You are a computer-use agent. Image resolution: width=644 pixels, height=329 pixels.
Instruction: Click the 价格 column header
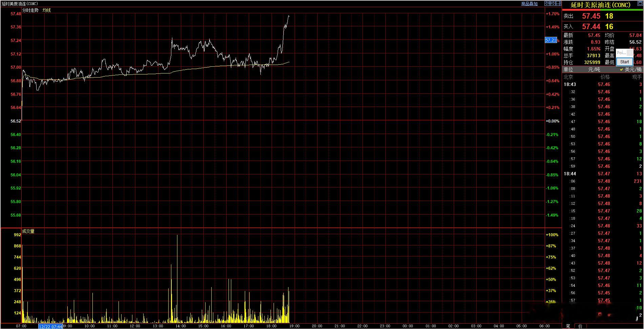pos(605,77)
